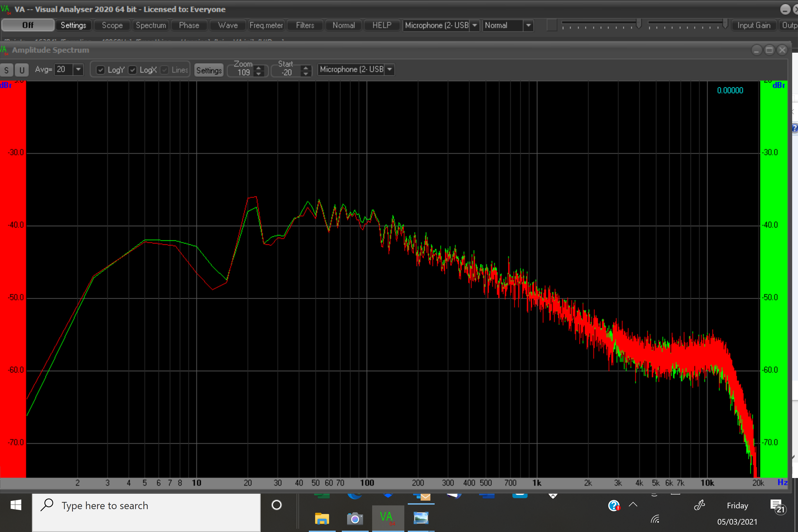
Task: Click the small square button before the sliders
Action: click(x=552, y=25)
